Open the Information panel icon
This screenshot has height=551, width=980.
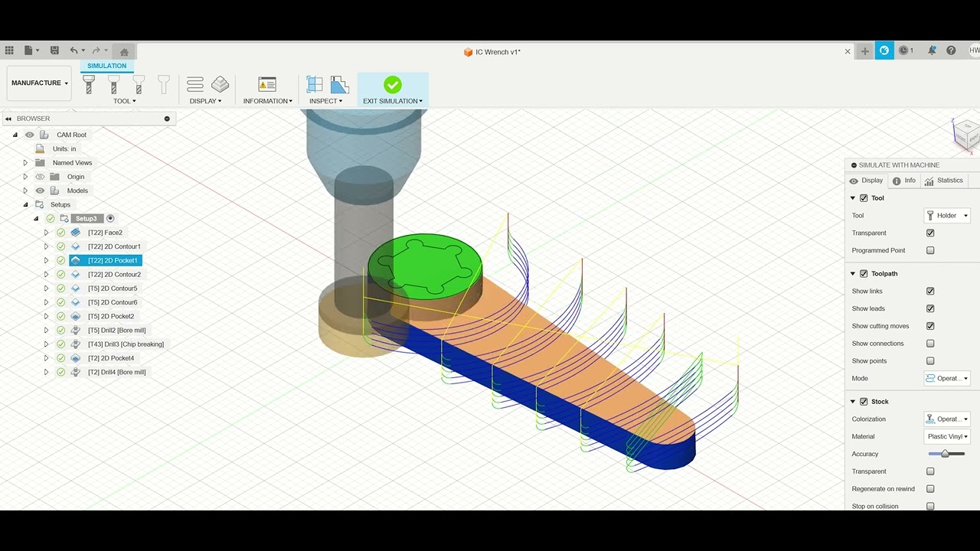tap(267, 84)
